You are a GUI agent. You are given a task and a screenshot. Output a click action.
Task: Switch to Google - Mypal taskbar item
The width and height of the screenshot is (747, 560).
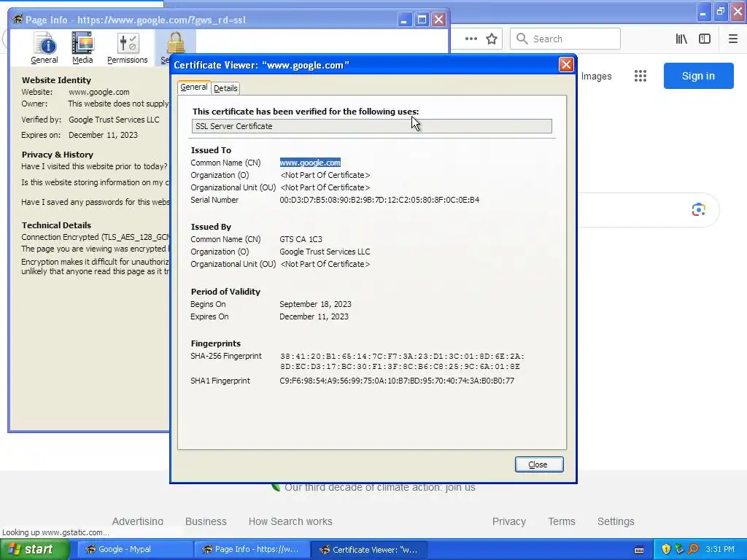point(133,550)
